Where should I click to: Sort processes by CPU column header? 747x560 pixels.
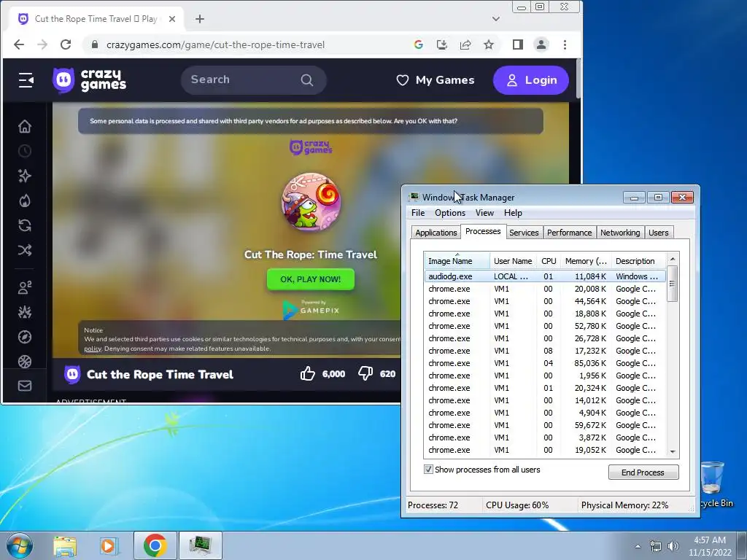(549, 261)
